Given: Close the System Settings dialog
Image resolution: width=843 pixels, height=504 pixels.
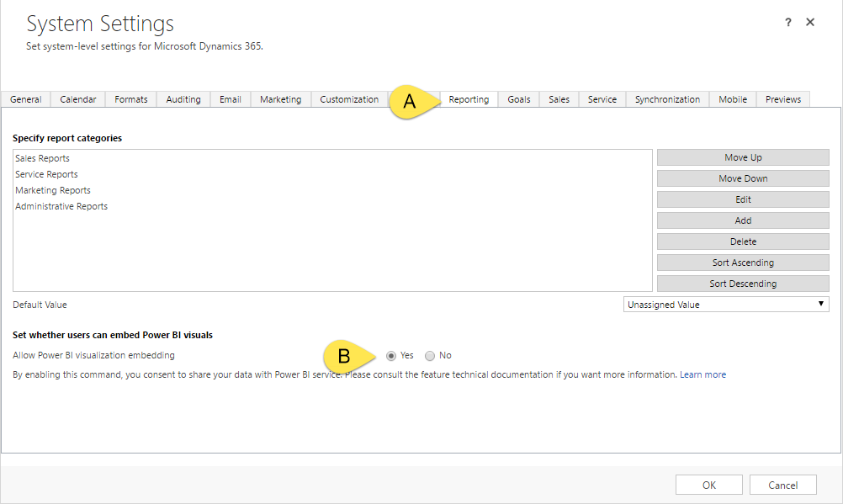Looking at the screenshot, I should point(810,23).
